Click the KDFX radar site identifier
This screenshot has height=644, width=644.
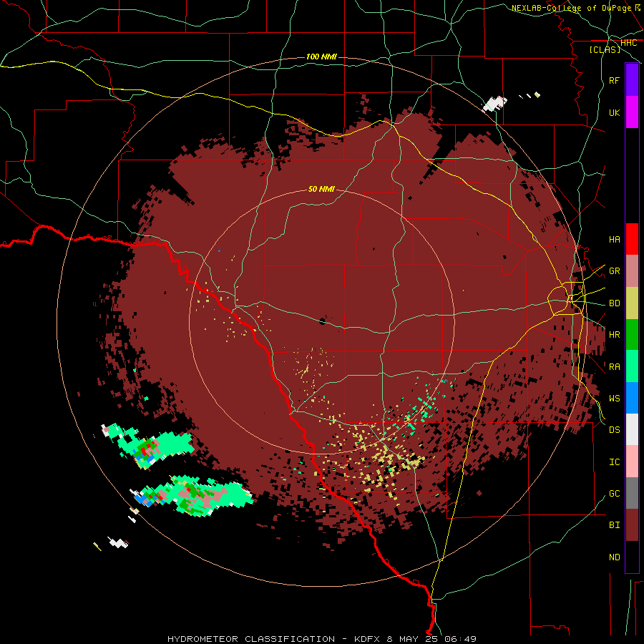click(368, 639)
